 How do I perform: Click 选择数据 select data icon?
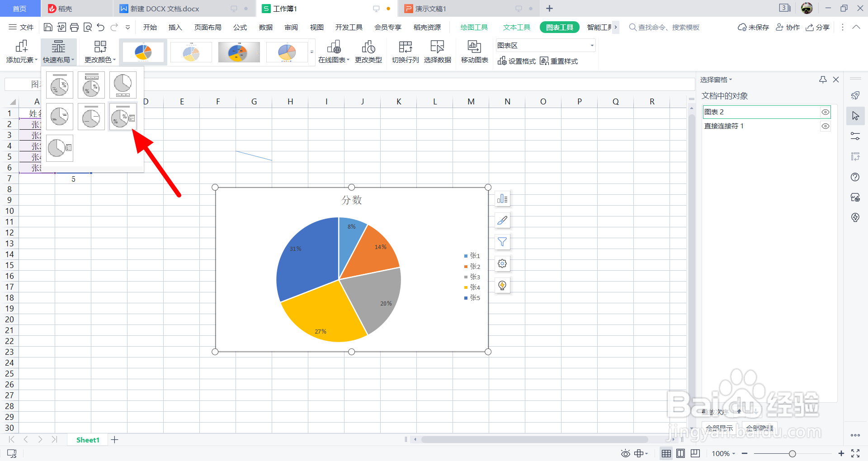(437, 52)
